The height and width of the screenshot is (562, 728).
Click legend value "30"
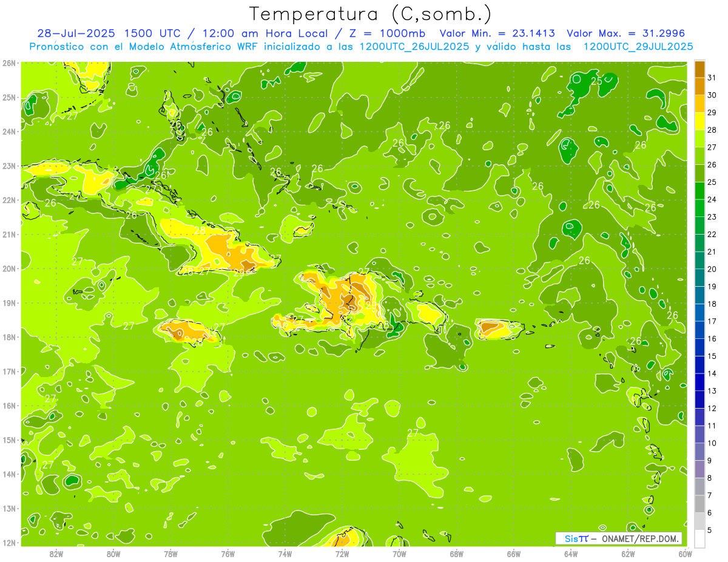(712, 95)
